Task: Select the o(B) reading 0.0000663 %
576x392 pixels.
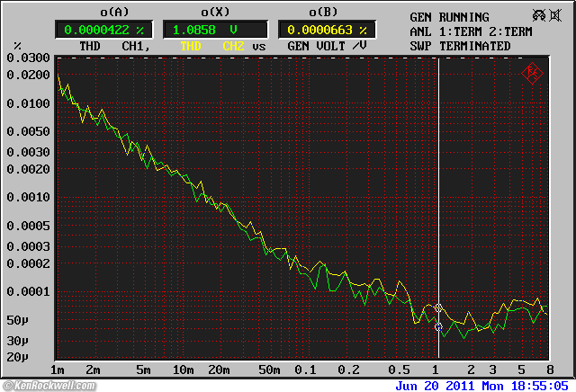Action: coord(327,30)
